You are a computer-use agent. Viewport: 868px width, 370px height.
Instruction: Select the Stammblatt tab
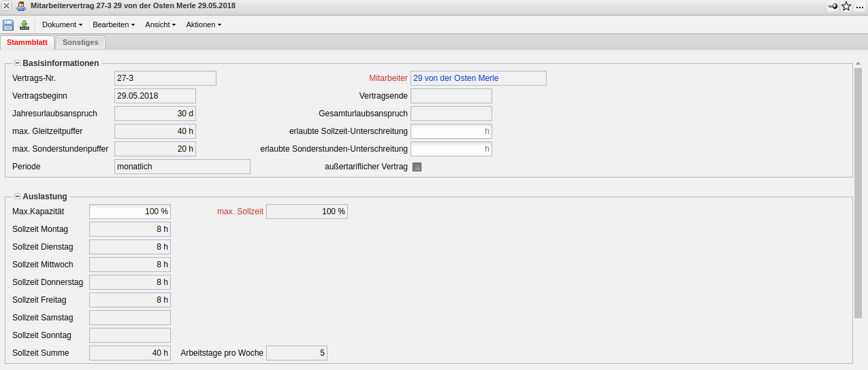[27, 42]
